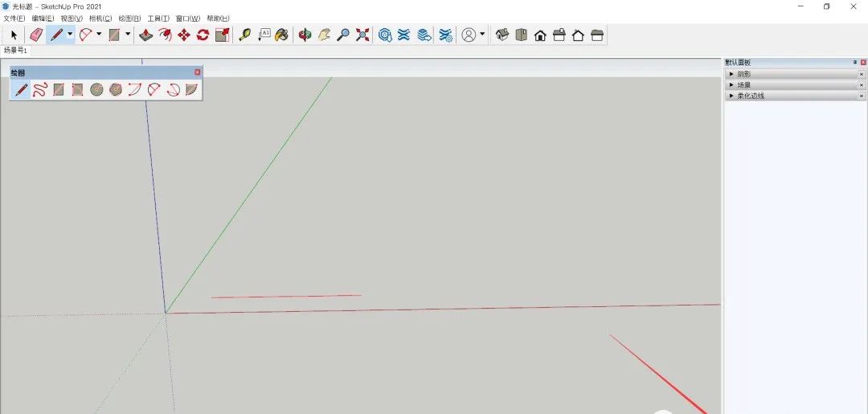This screenshot has width=868, height=414.
Task: Open the 文件(F) menu
Action: 14,18
